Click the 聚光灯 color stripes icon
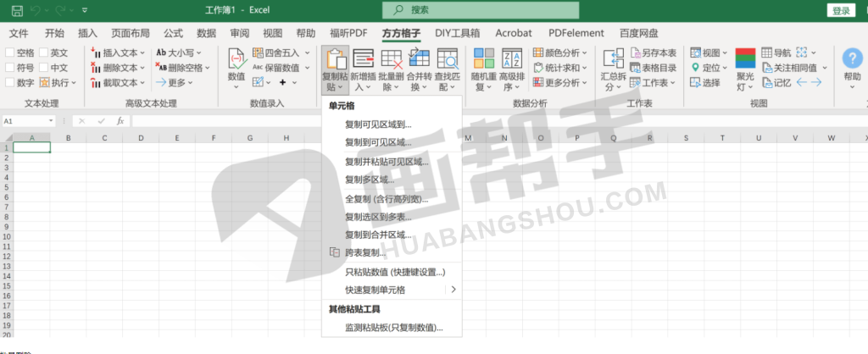The image size is (868, 354). pos(745,59)
